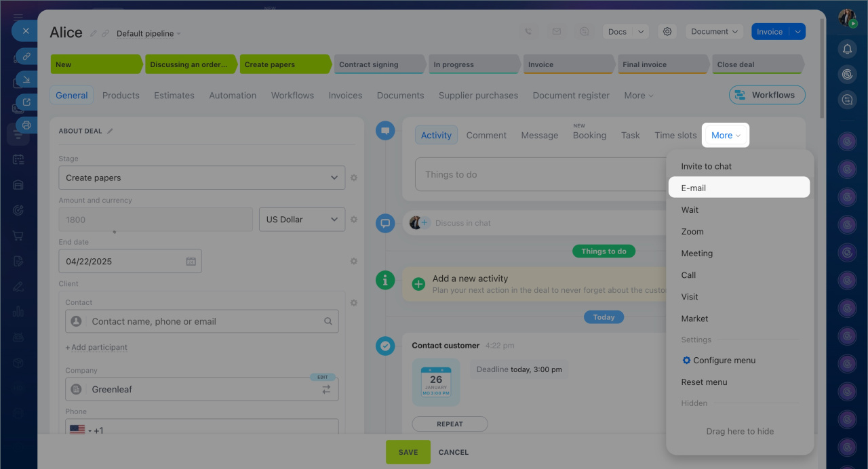Click the Contact name search field
Image resolution: width=868 pixels, height=469 pixels.
[x=202, y=322]
